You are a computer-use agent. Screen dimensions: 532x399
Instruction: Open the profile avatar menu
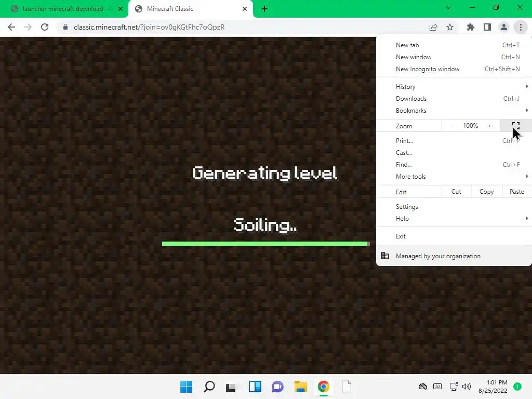[x=504, y=27]
